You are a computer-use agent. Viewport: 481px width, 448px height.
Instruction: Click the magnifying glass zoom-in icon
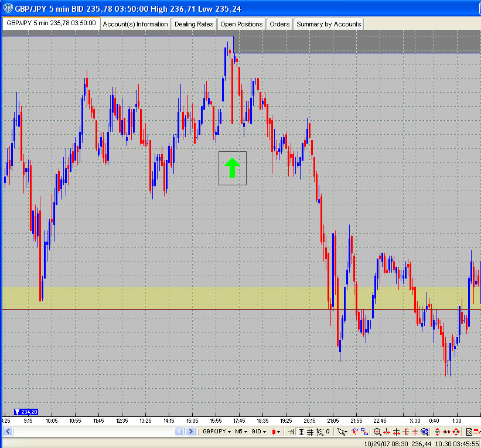(377, 432)
